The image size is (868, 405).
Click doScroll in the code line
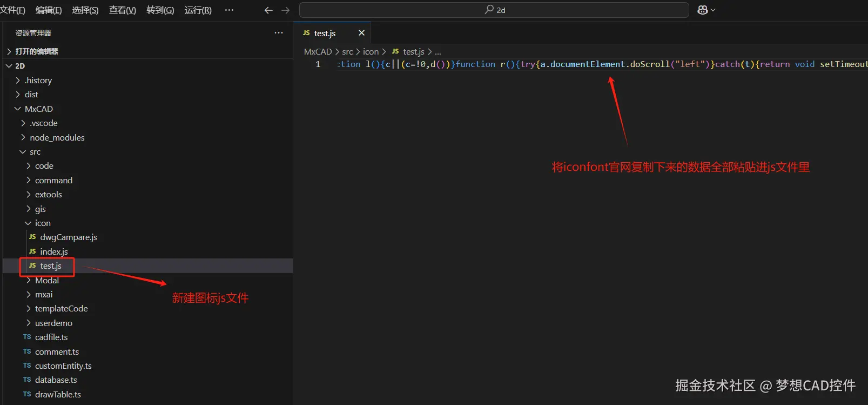[650, 64]
